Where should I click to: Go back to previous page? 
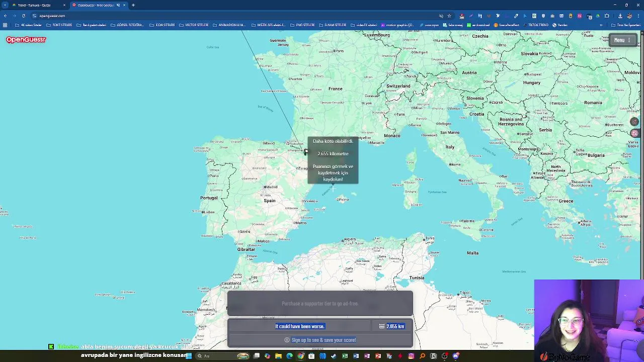(5, 16)
